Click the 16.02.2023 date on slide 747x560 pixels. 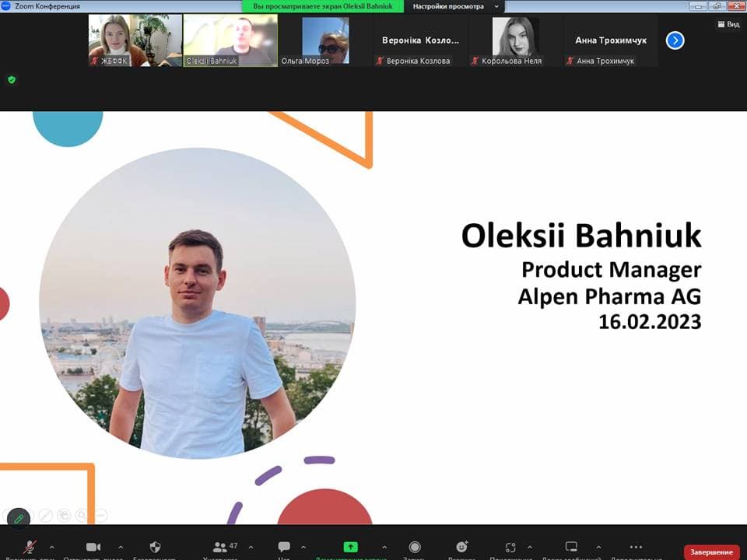650,322
